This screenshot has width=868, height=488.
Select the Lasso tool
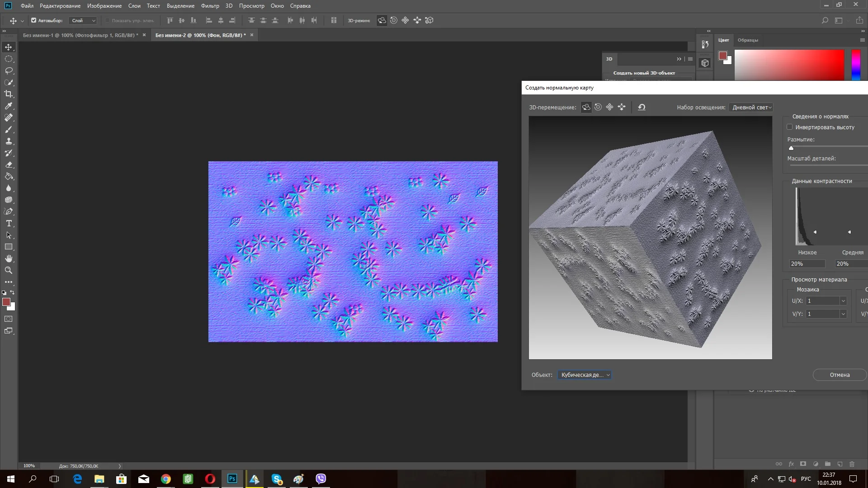[x=9, y=70]
